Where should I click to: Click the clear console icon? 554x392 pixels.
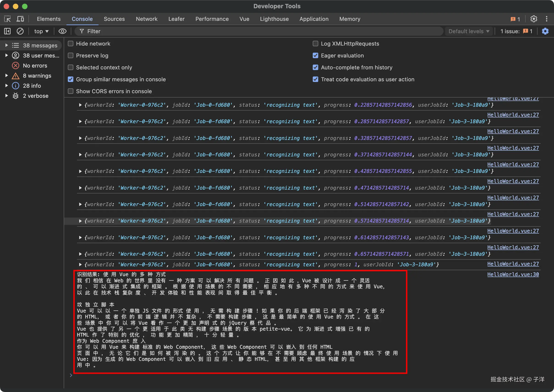[20, 31]
